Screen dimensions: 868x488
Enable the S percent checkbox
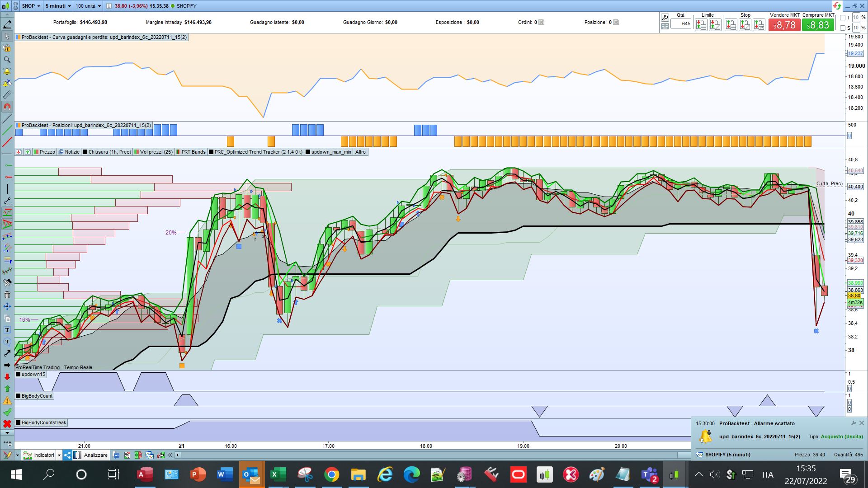[x=843, y=28]
